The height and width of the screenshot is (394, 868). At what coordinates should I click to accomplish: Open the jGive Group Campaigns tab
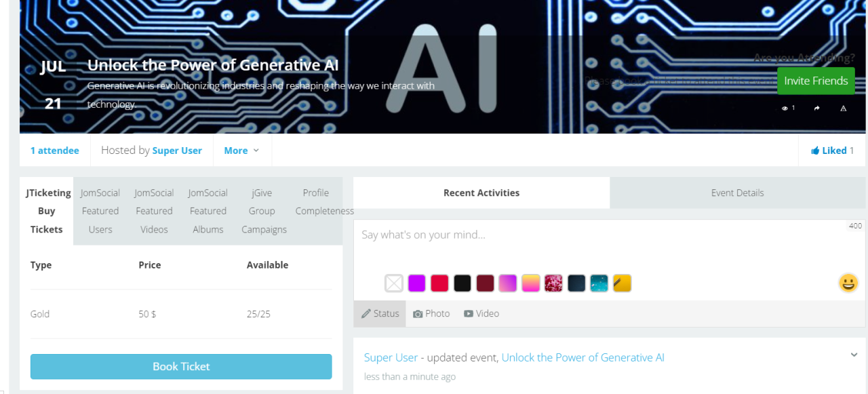click(263, 211)
